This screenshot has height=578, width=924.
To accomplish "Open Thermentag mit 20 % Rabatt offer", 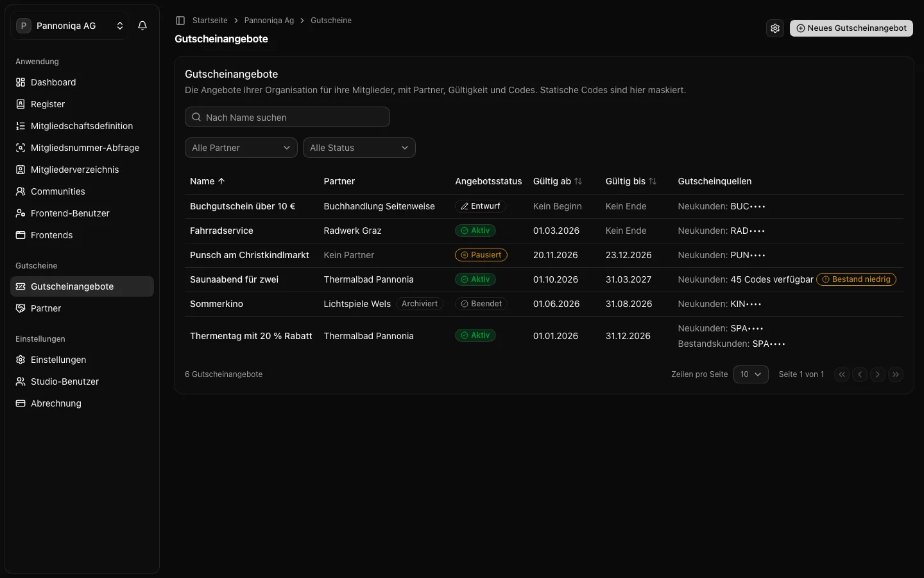I will [251, 336].
